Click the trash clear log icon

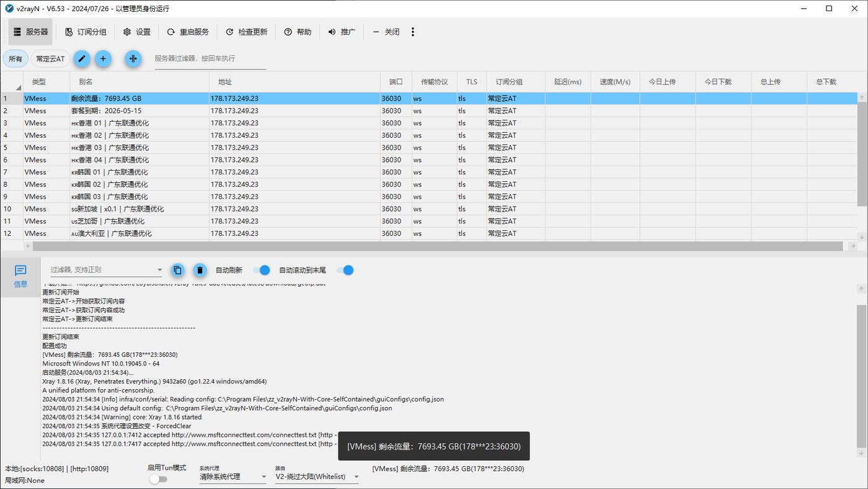point(200,270)
